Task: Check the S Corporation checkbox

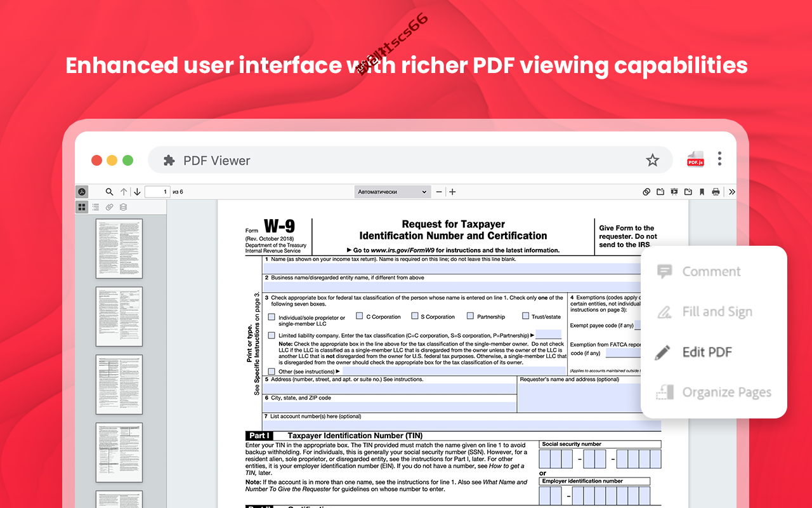Action: (414, 316)
